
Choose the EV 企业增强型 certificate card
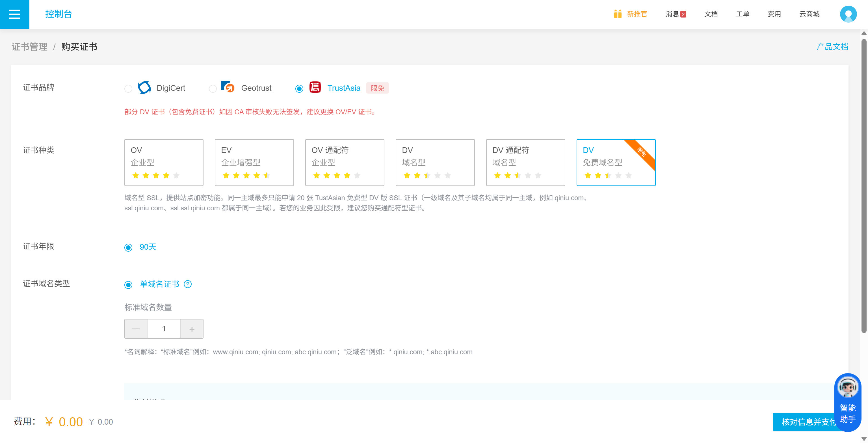[x=254, y=162]
